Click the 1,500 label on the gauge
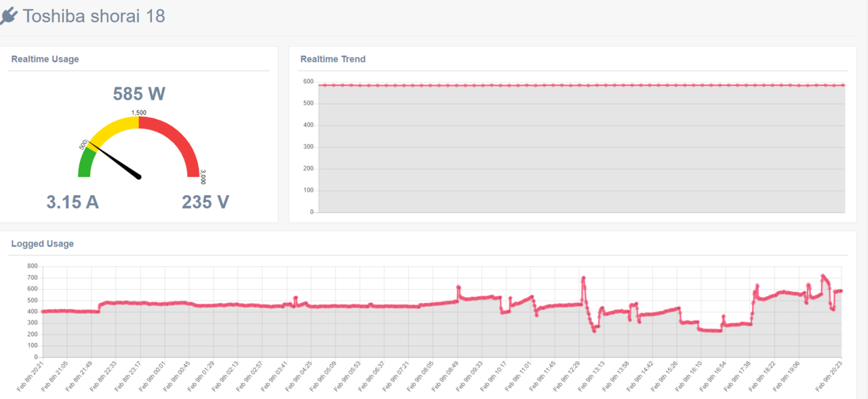The width and height of the screenshot is (868, 399). [x=139, y=112]
